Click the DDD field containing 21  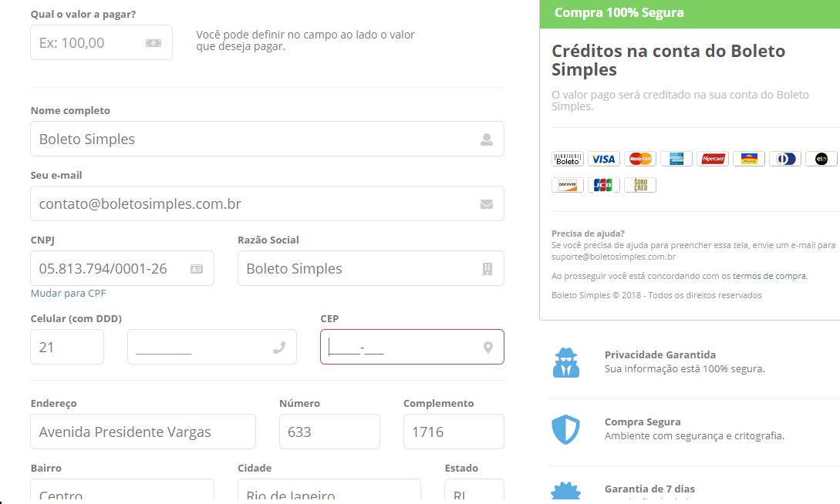pos(67,347)
